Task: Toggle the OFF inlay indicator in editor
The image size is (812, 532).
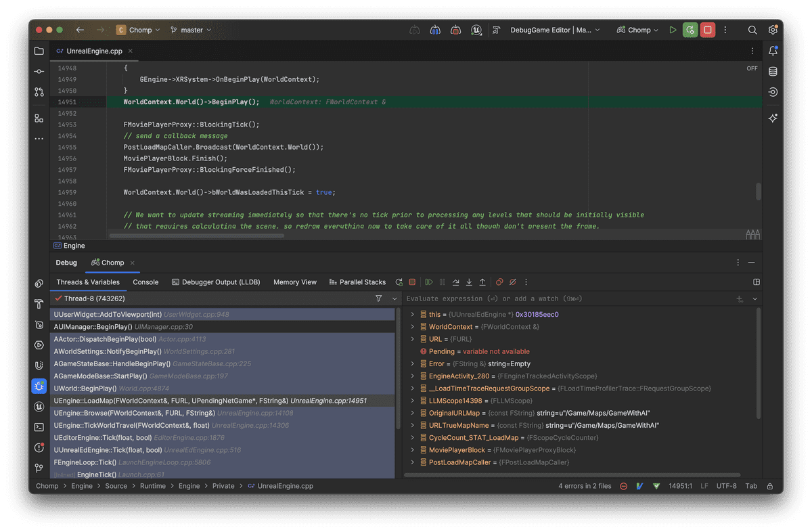Action: [x=752, y=68]
